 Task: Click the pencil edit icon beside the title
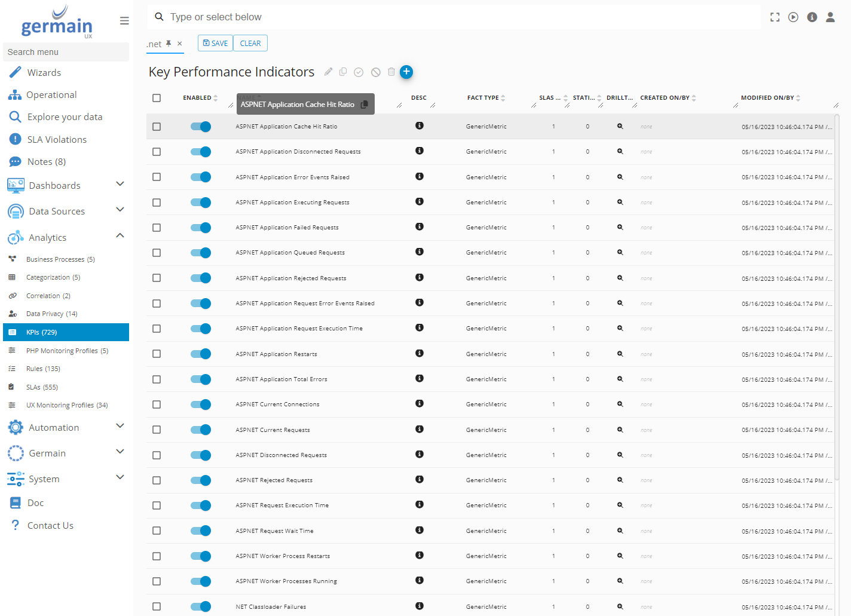[328, 72]
